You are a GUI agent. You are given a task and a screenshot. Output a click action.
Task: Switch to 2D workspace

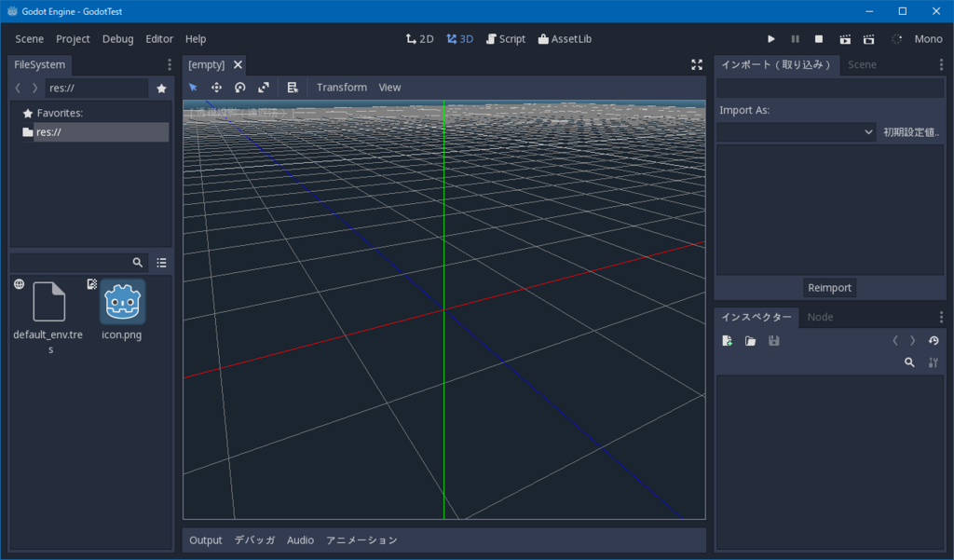(420, 39)
